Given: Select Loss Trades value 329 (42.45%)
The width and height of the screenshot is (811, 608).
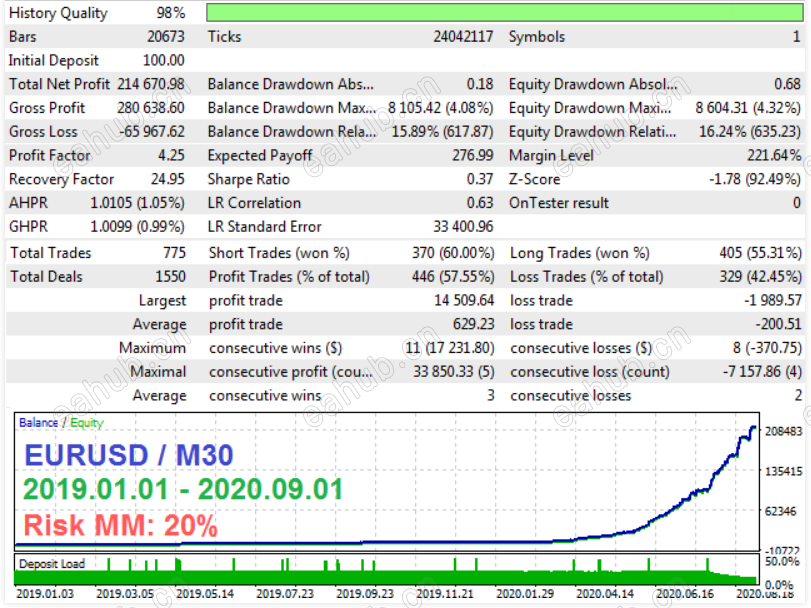Looking at the screenshot, I should [x=760, y=277].
